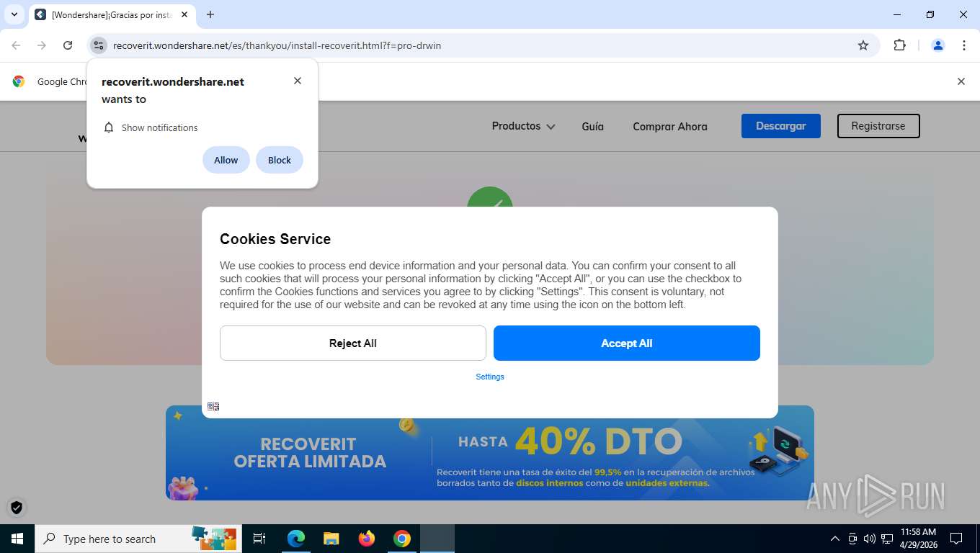Click the blue Descargar button

[x=780, y=126]
